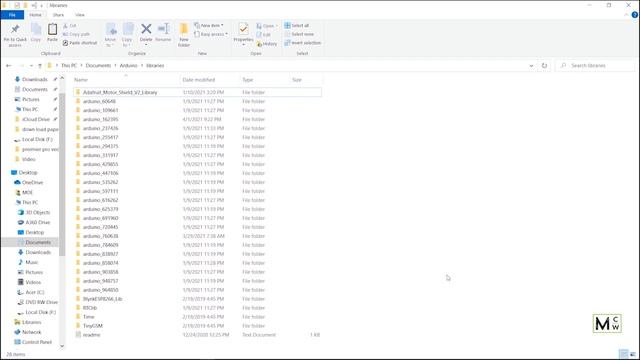Open History in the ribbon
640x360 pixels.
[267, 44]
